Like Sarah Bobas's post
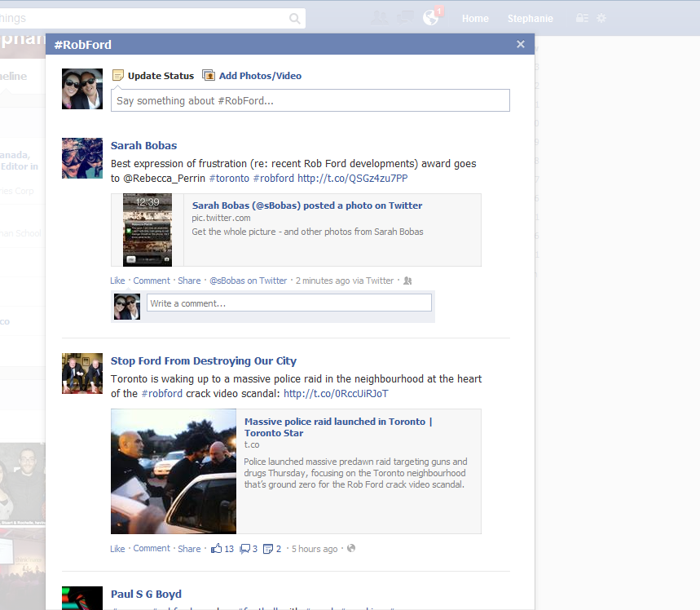This screenshot has width=700, height=610. click(117, 281)
